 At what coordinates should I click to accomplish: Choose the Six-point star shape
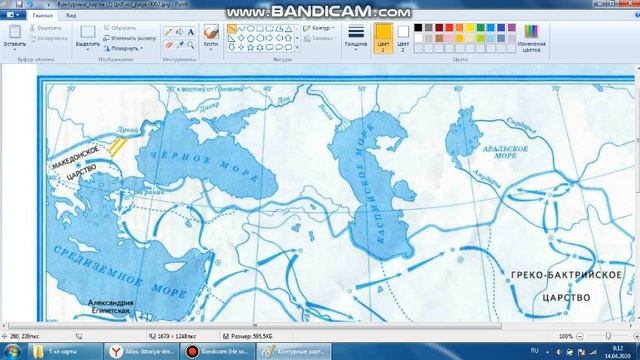(x=260, y=48)
